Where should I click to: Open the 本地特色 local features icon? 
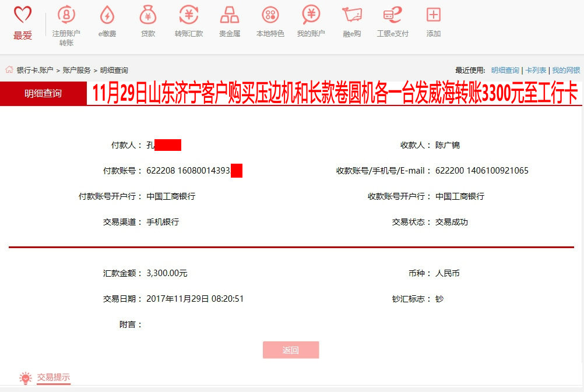(x=270, y=21)
